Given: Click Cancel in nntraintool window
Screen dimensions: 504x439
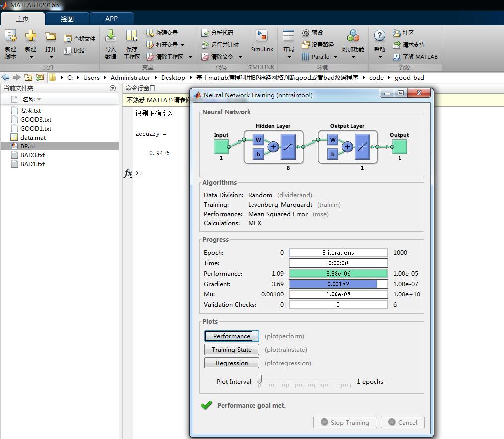Looking at the screenshot, I should click(x=403, y=422).
